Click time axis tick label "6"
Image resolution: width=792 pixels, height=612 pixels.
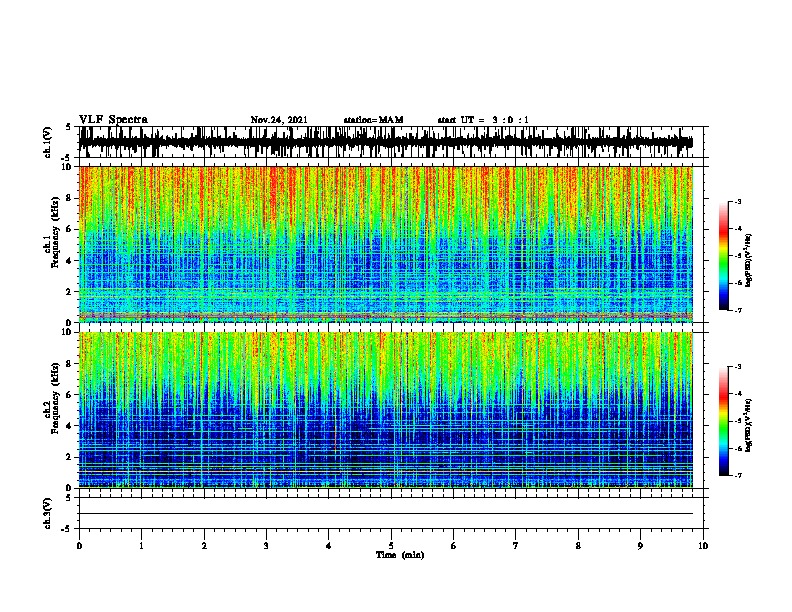click(454, 546)
